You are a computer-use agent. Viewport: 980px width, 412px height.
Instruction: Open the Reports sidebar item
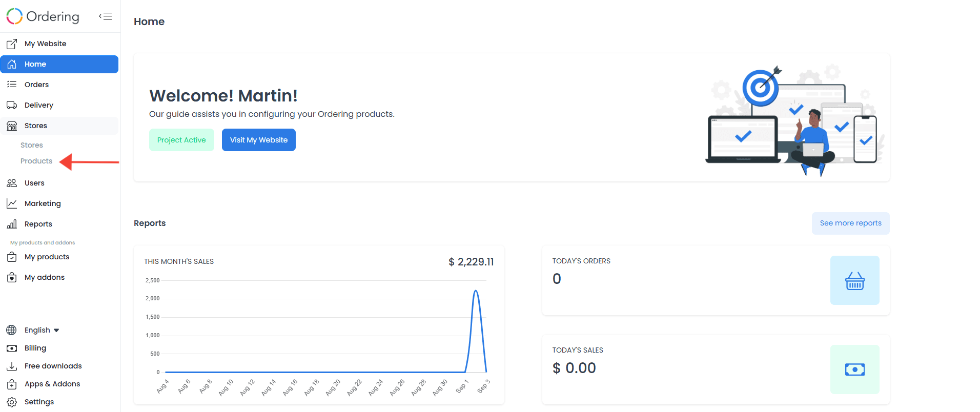[x=59, y=224]
